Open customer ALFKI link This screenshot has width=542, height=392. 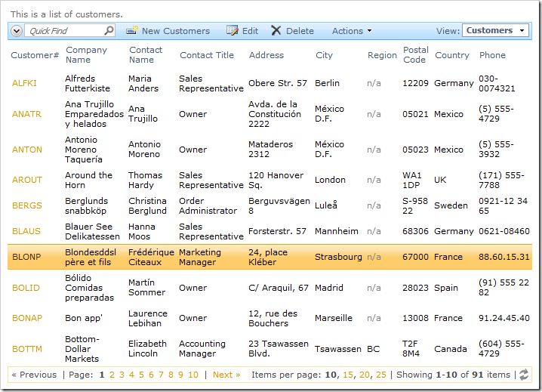(24, 83)
